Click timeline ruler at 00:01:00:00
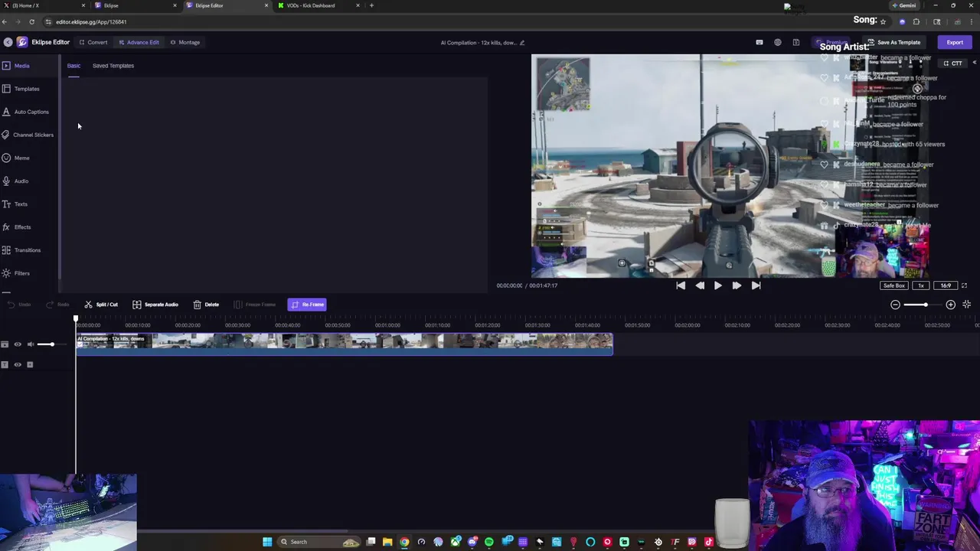 coord(387,325)
